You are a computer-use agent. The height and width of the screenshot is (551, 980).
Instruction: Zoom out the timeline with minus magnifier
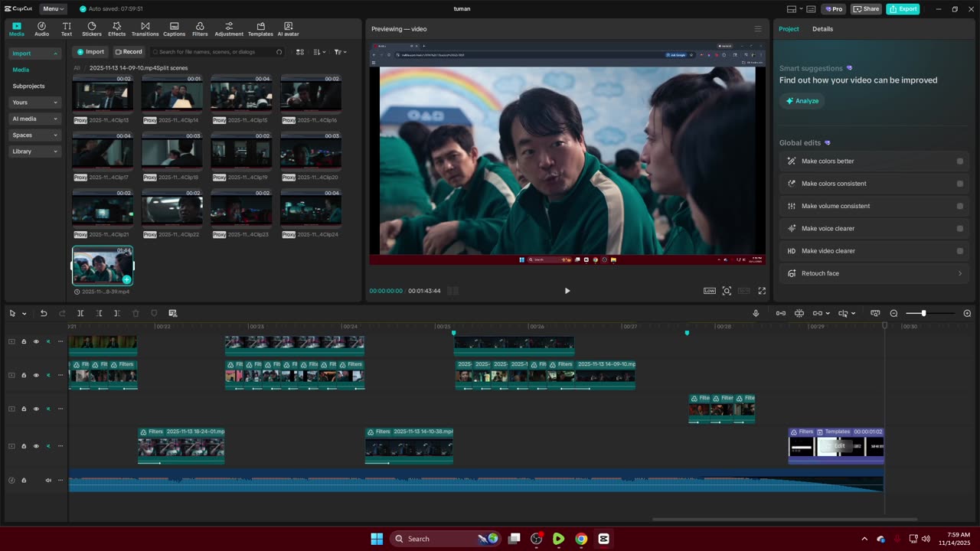pyautogui.click(x=893, y=313)
